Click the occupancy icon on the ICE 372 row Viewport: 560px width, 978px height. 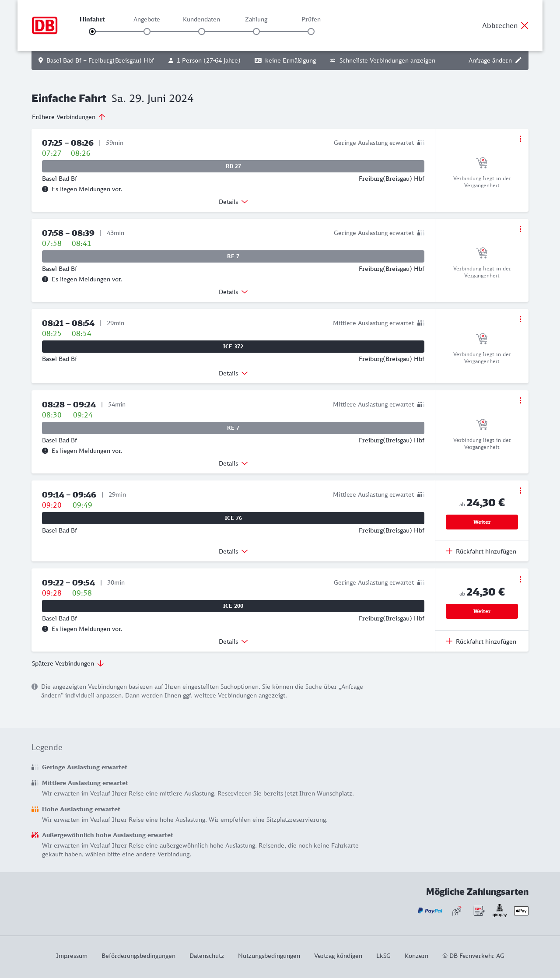coord(421,323)
